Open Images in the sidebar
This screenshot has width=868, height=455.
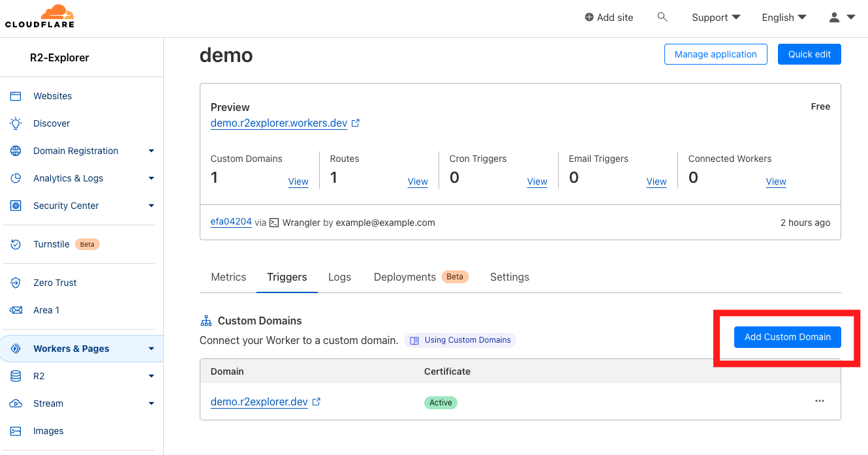[48, 431]
